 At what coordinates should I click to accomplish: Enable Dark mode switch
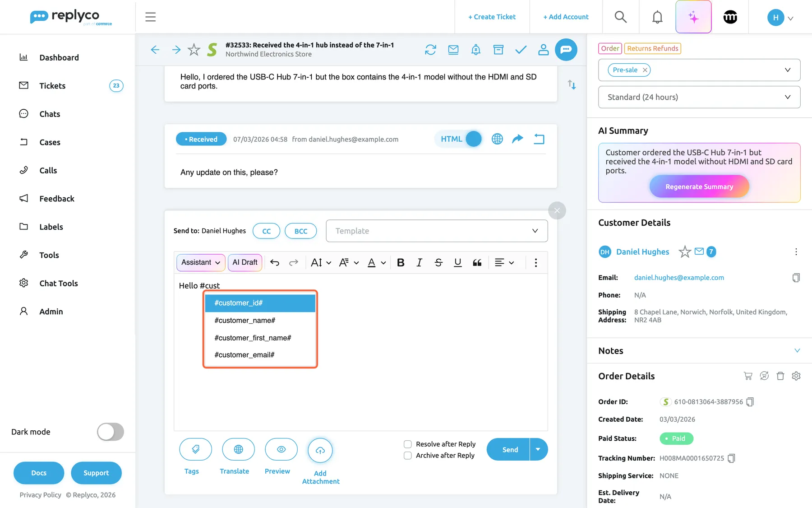pos(110,432)
